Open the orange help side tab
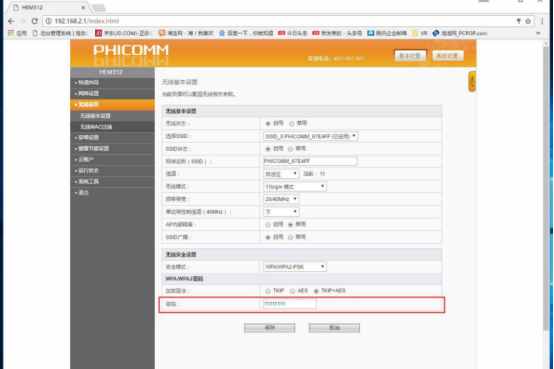 pos(472,81)
